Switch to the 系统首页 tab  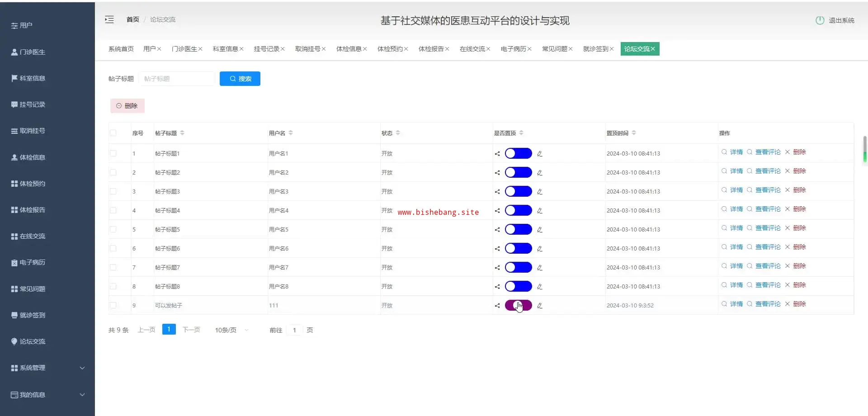click(121, 49)
